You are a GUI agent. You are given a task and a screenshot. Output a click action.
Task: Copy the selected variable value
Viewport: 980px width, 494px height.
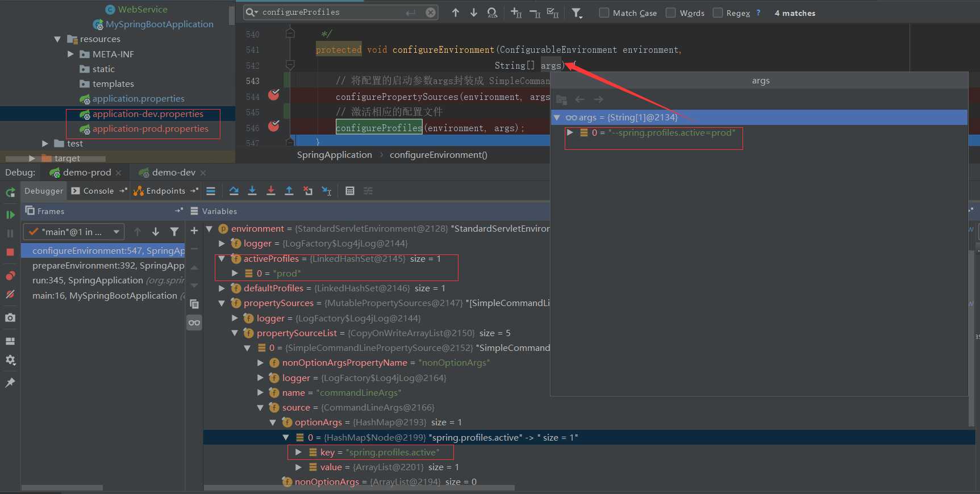[194, 304]
